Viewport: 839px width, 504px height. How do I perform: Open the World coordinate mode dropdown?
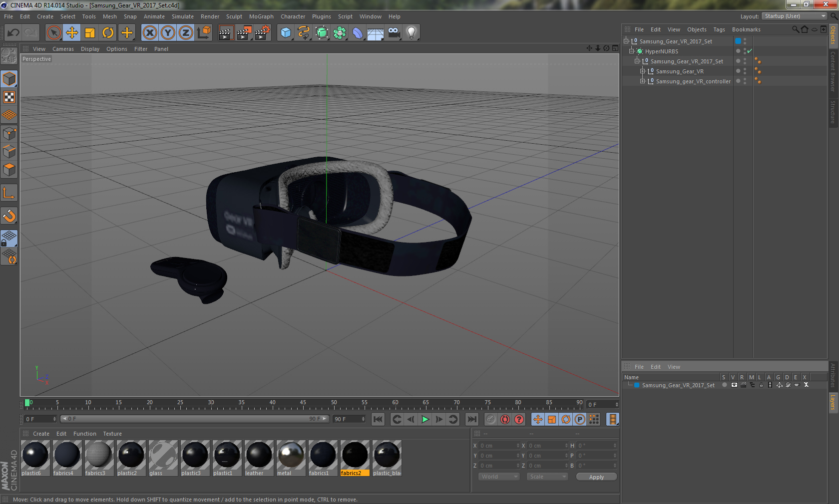pyautogui.click(x=498, y=477)
